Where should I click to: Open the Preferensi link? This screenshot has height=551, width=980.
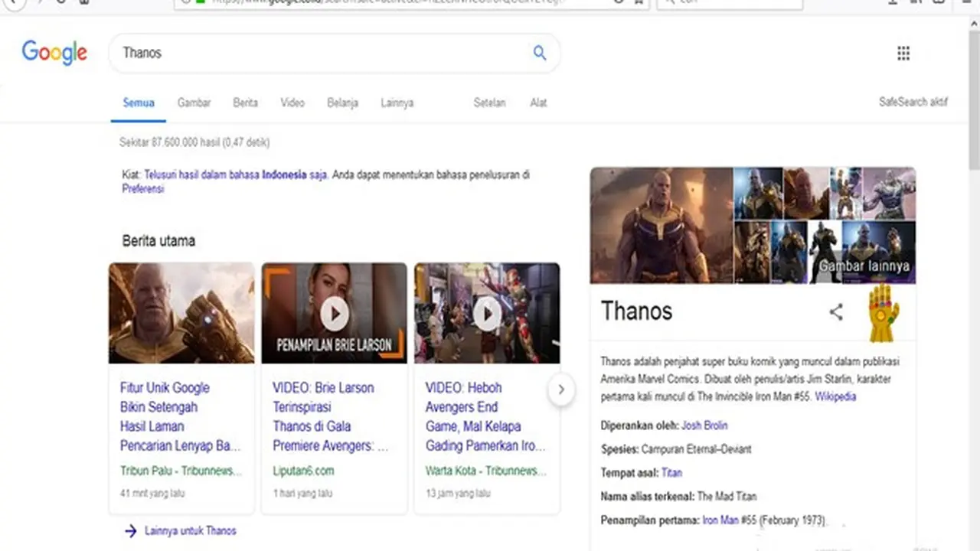point(143,189)
